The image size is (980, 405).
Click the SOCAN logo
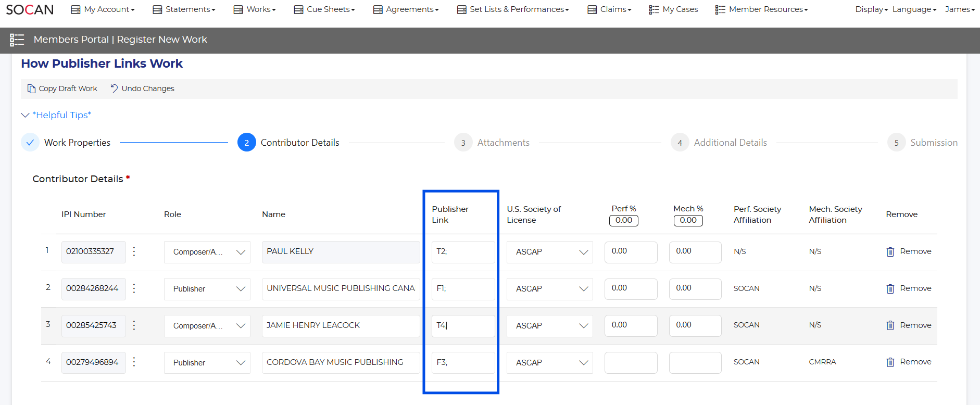pos(30,10)
